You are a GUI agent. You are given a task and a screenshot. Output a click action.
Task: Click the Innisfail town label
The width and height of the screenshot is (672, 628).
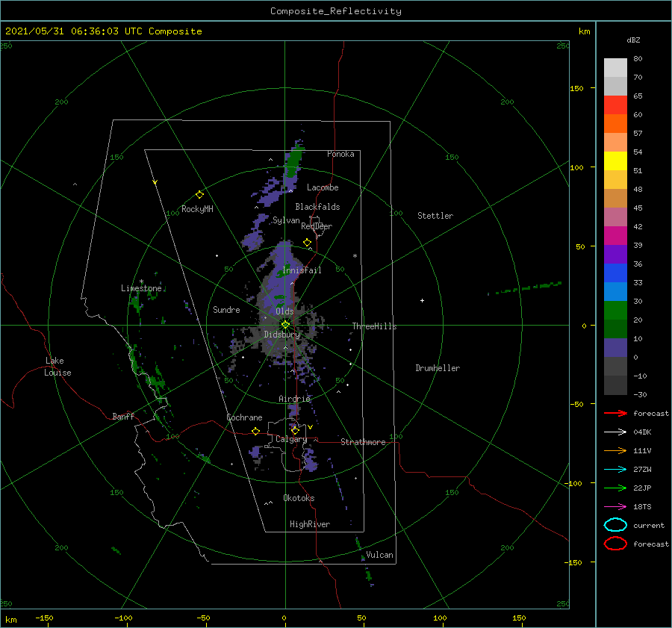pyautogui.click(x=302, y=270)
